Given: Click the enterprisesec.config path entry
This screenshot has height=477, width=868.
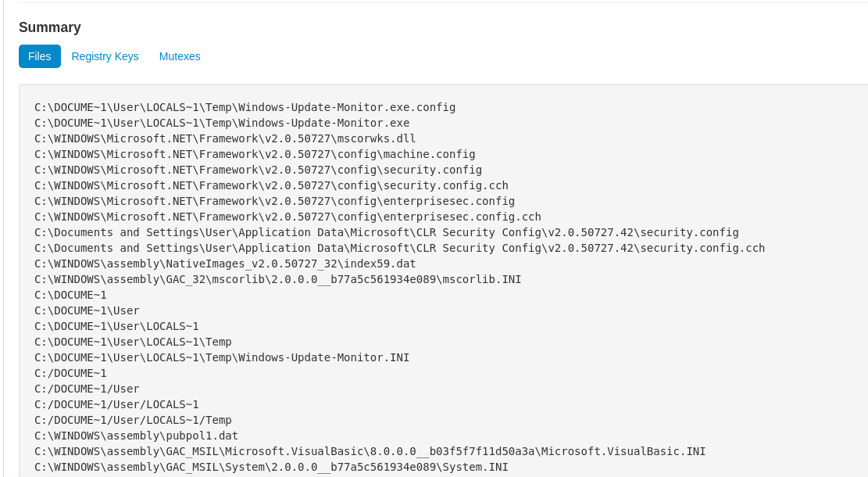Looking at the screenshot, I should point(274,201).
